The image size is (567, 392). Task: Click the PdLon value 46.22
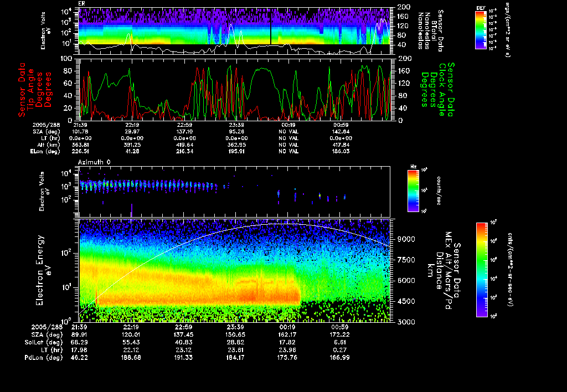point(78,358)
